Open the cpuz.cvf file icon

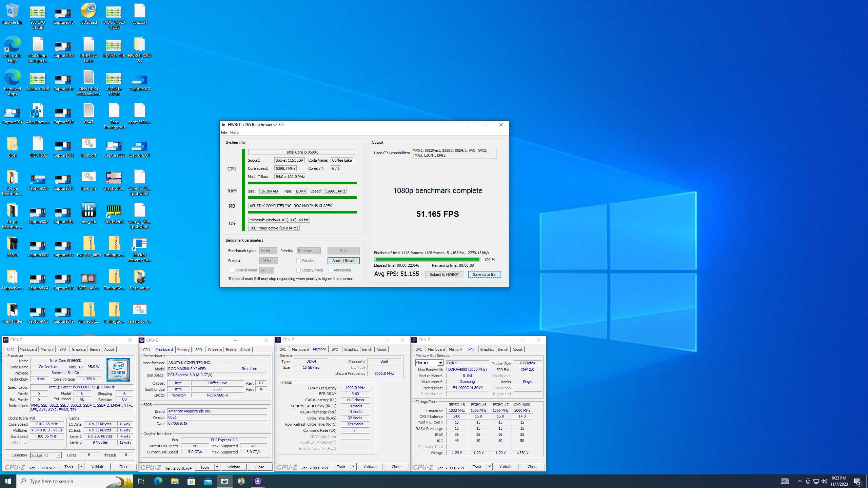tap(139, 14)
